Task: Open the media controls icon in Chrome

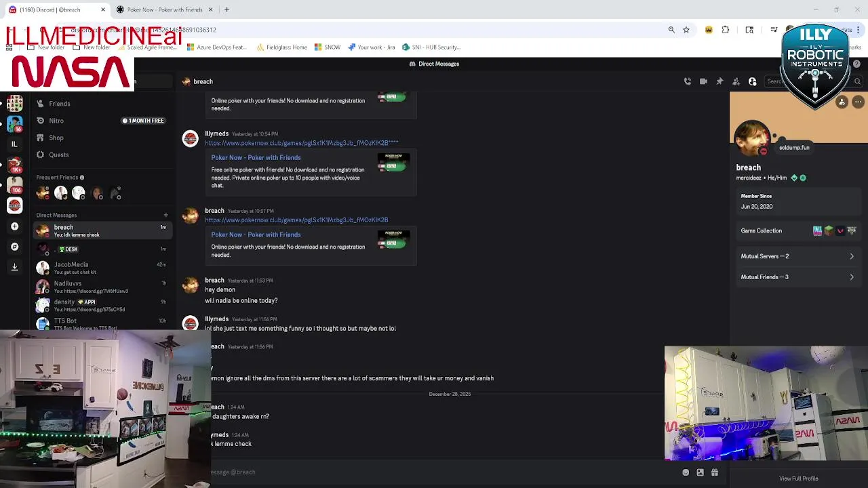Action: coord(773,30)
